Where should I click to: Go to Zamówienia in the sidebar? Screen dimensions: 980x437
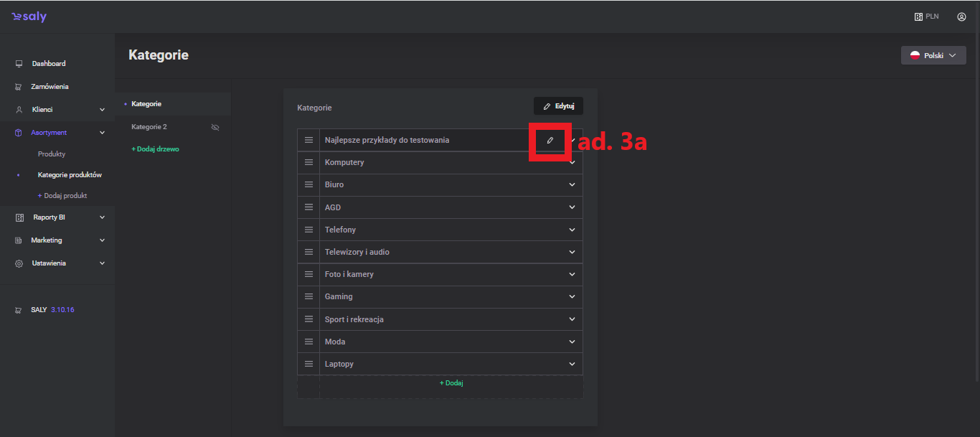[x=50, y=87]
